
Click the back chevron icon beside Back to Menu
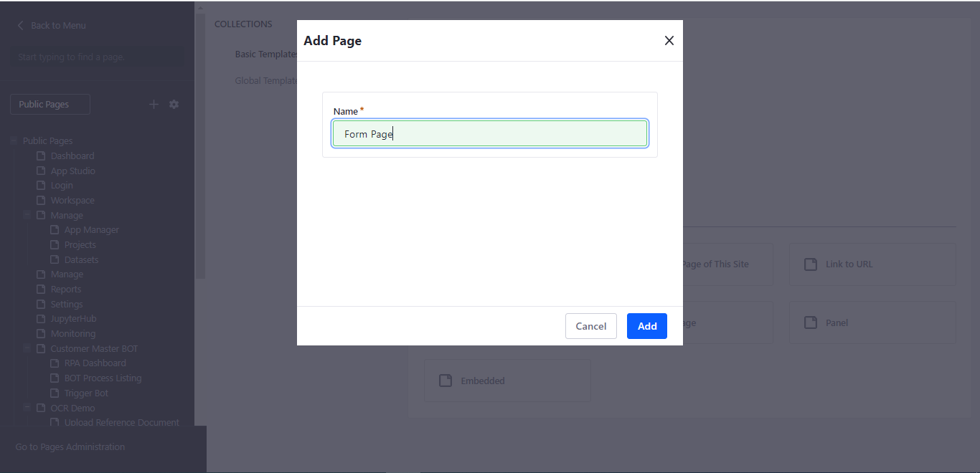pyautogui.click(x=20, y=25)
